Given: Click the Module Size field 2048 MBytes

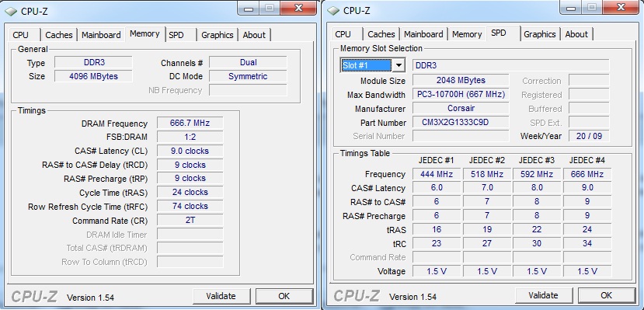Looking at the screenshot, I should point(461,80).
